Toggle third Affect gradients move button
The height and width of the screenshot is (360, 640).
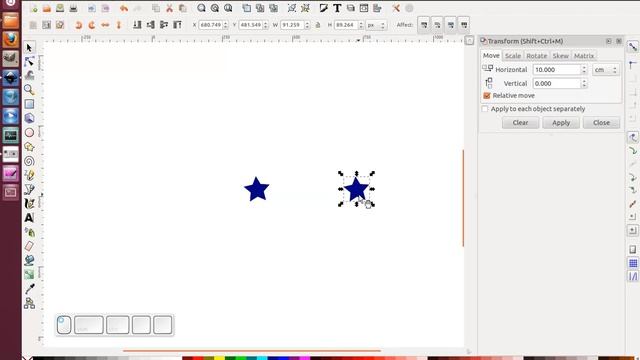451,25
